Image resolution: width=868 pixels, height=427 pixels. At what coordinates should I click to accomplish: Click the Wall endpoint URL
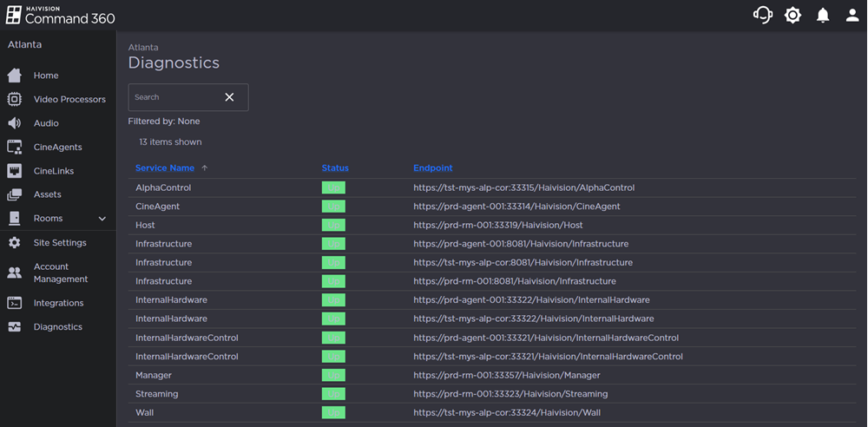pyautogui.click(x=507, y=412)
